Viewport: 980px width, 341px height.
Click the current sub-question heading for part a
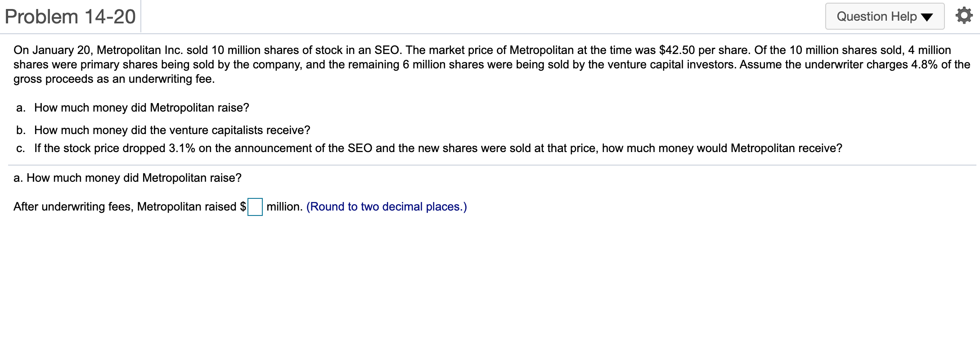click(127, 178)
